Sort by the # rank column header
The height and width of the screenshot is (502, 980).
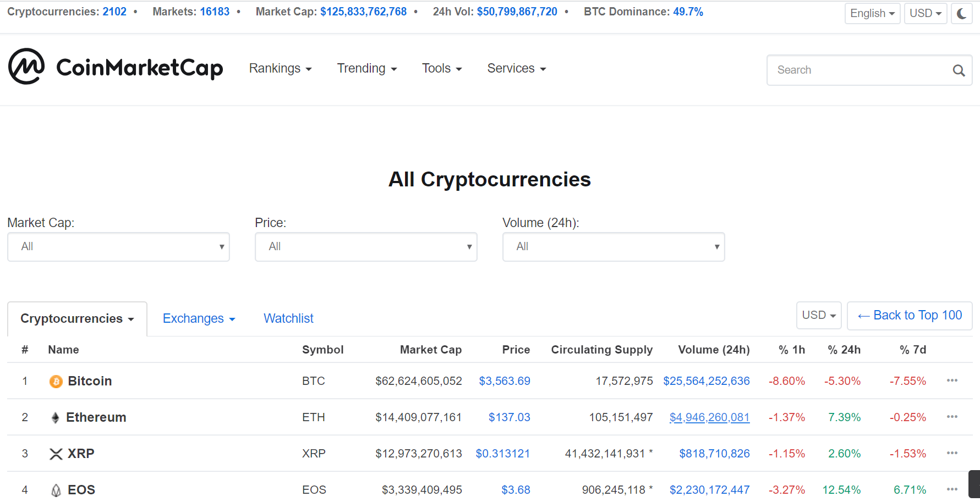coord(25,350)
